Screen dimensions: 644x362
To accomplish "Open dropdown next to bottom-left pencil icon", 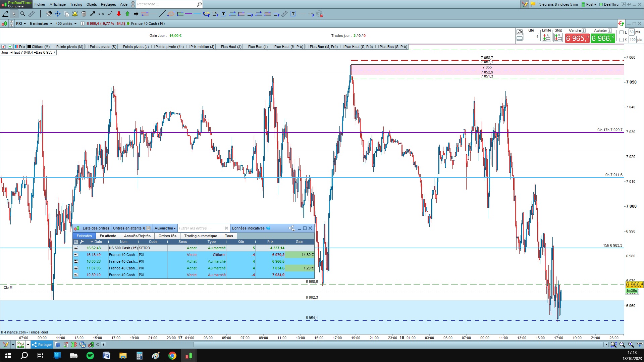I will [x=13, y=345].
